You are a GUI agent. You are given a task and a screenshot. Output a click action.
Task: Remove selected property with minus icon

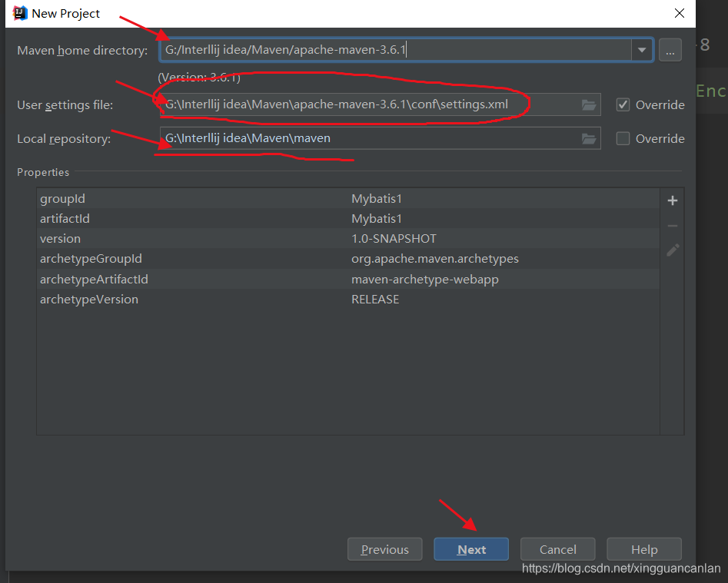tap(673, 226)
